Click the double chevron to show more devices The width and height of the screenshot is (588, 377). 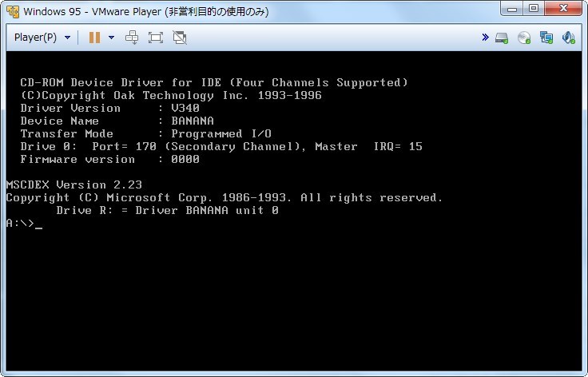tap(485, 37)
